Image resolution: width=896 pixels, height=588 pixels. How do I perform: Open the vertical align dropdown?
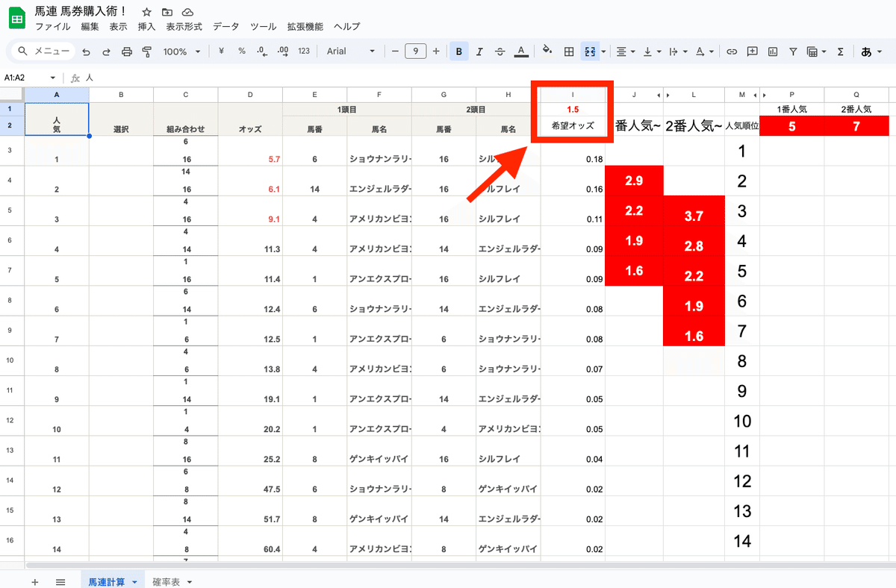651,51
